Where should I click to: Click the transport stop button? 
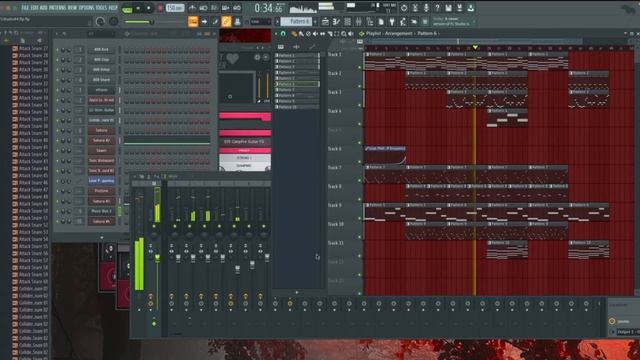[x=149, y=8]
